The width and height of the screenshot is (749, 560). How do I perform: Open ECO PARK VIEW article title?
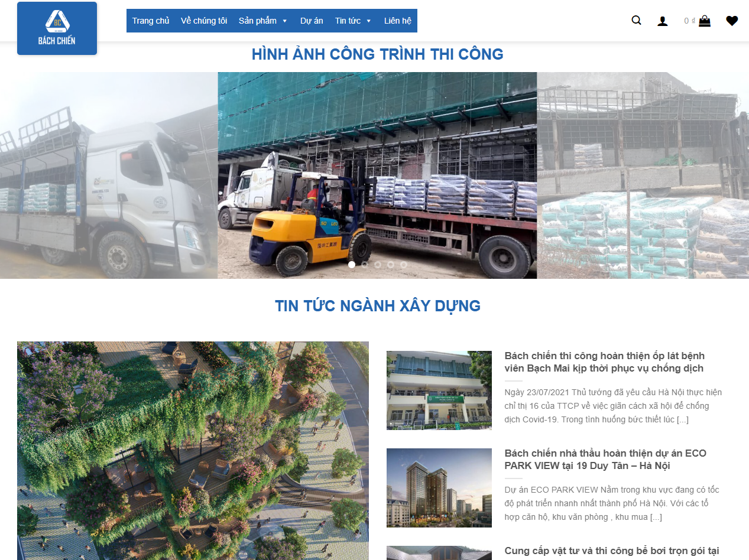click(605, 460)
